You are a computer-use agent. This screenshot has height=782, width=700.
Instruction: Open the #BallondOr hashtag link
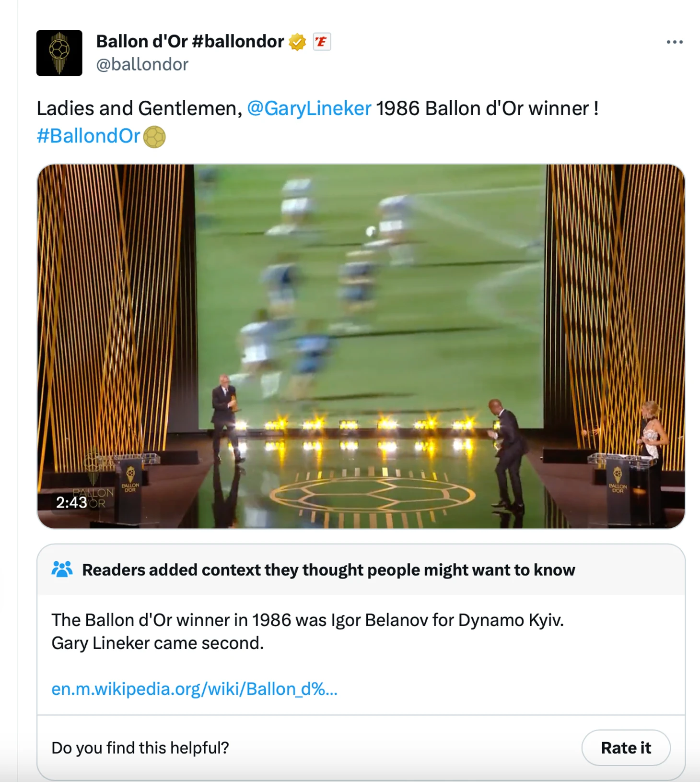pos(88,136)
